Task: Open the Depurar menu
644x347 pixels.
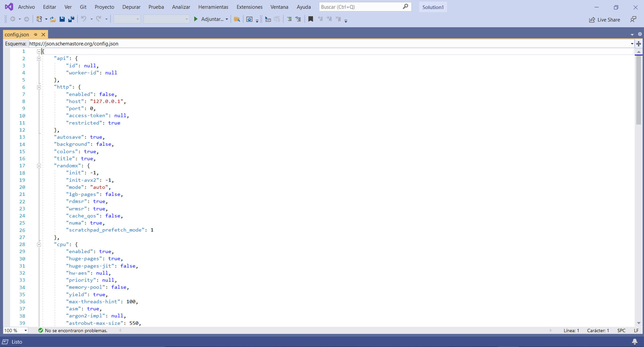Action: pos(131,7)
